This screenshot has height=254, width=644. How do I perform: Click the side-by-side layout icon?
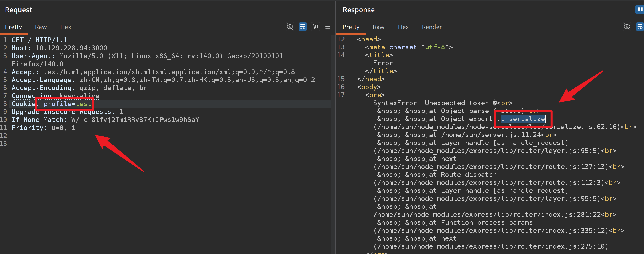[x=640, y=10]
